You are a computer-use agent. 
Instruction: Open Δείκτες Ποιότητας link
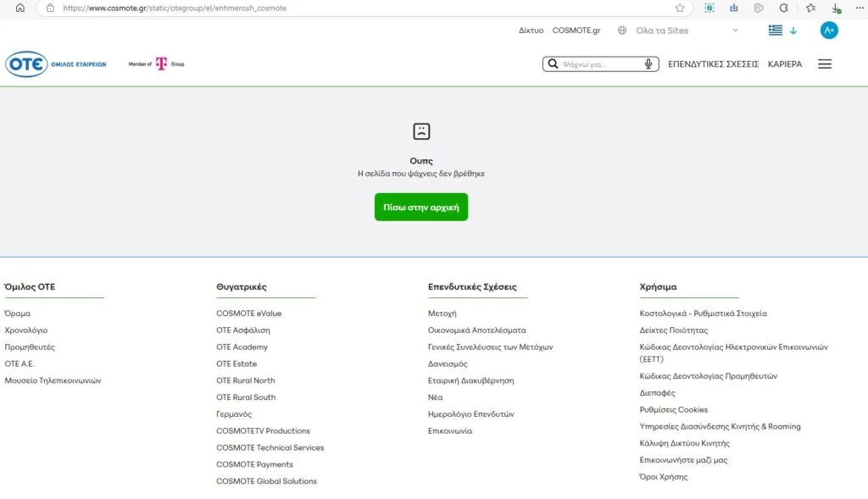coord(673,330)
